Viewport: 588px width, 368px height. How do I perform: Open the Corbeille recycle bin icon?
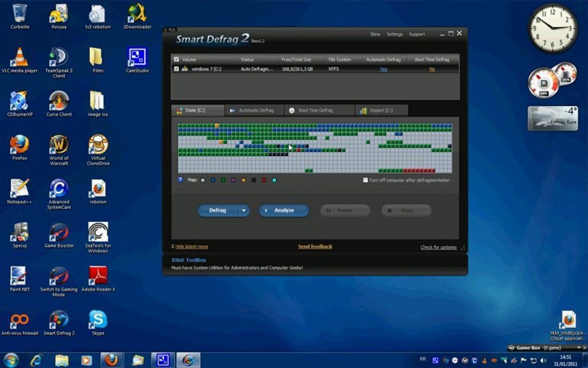19,16
